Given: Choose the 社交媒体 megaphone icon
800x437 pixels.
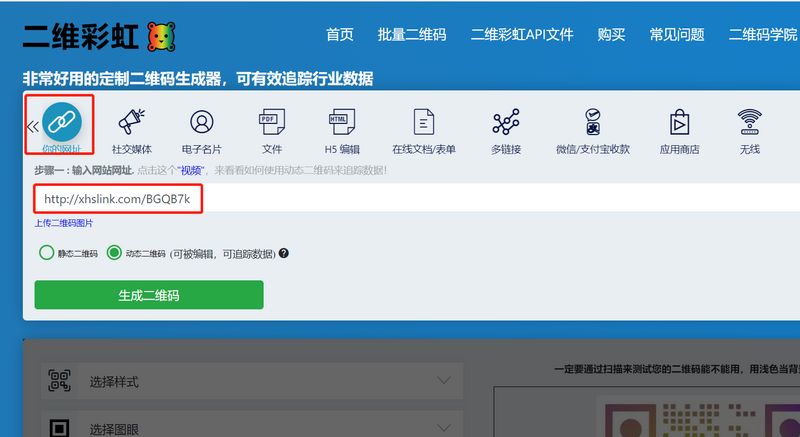Looking at the screenshot, I should tap(132, 121).
